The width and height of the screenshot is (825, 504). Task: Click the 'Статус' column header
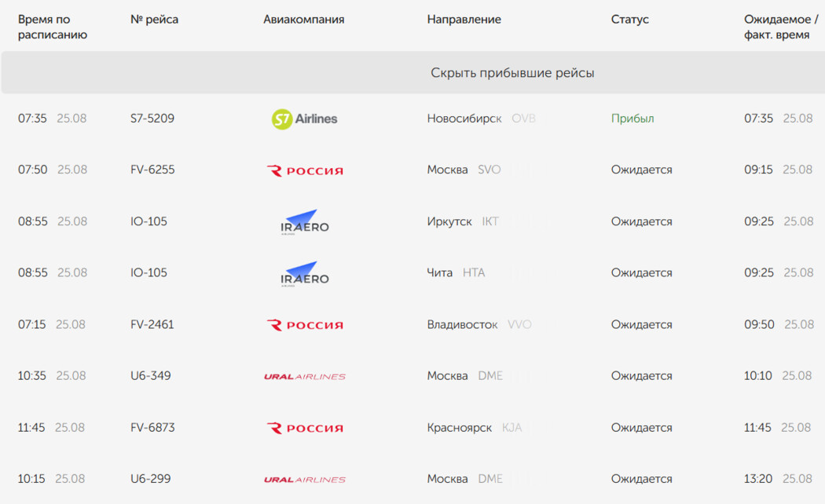click(x=629, y=20)
